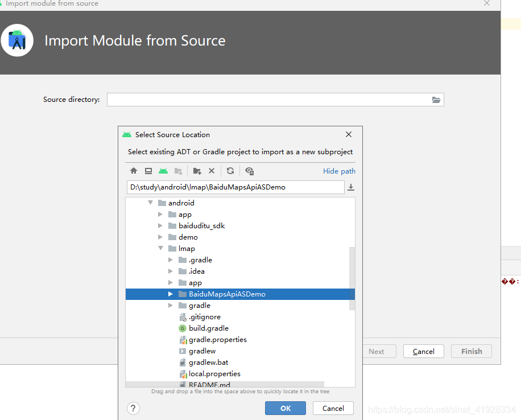The image size is (521, 420).
Task: Click the Next button
Action: click(x=379, y=352)
